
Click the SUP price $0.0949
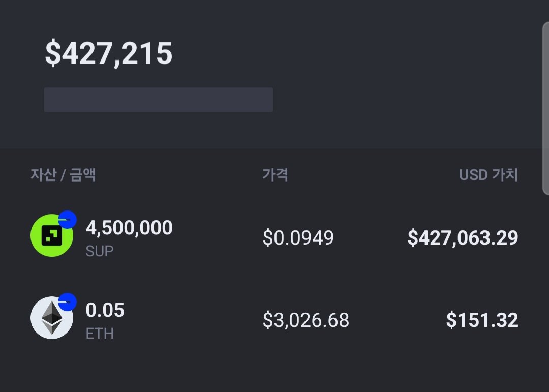coord(298,237)
